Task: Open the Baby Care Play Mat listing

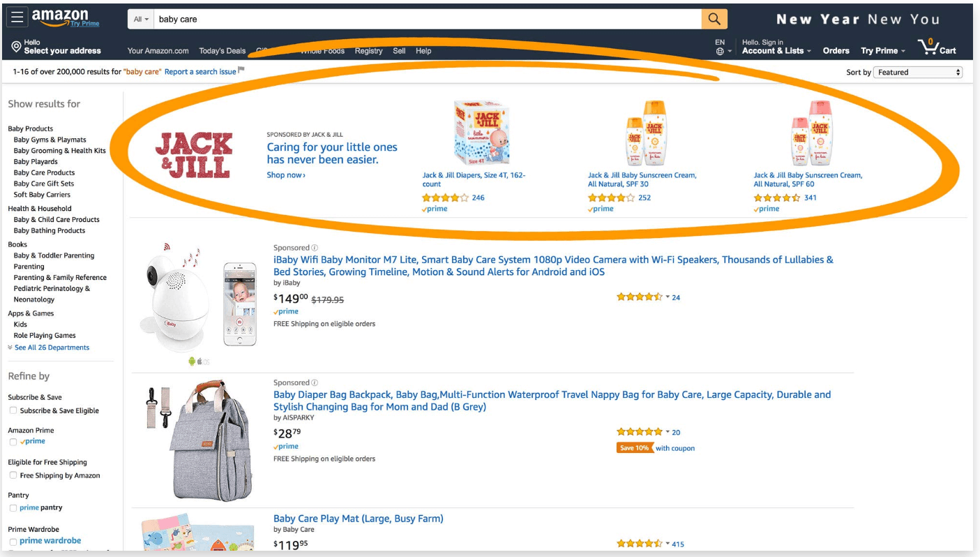Action: pos(358,519)
